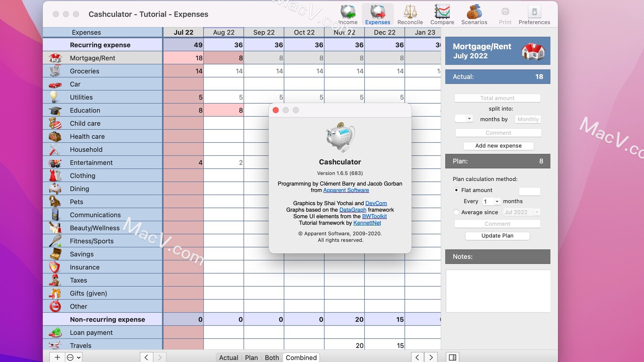This screenshot has height=362, width=644.
Task: Open the Compare chart view
Action: pyautogui.click(x=442, y=15)
